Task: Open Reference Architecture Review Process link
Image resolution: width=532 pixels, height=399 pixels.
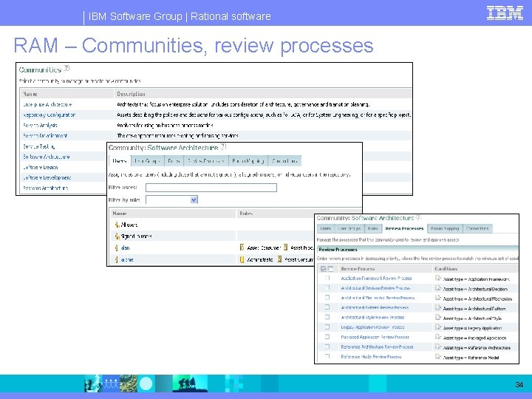Action: tap(377, 347)
